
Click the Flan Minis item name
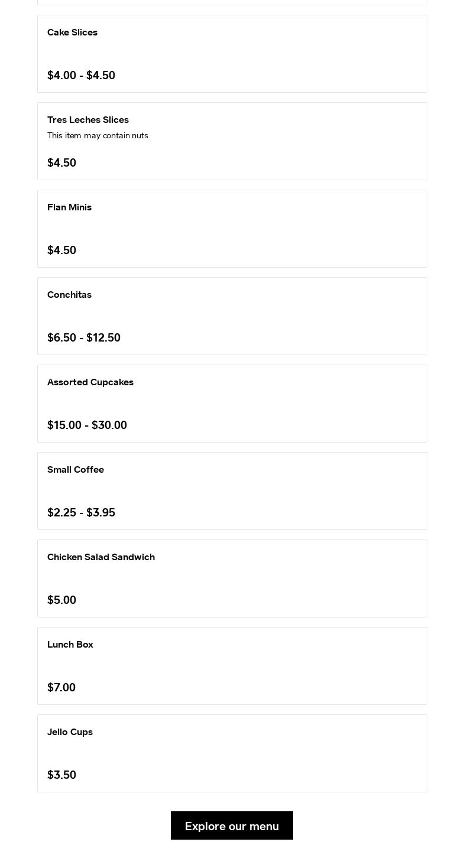click(69, 207)
